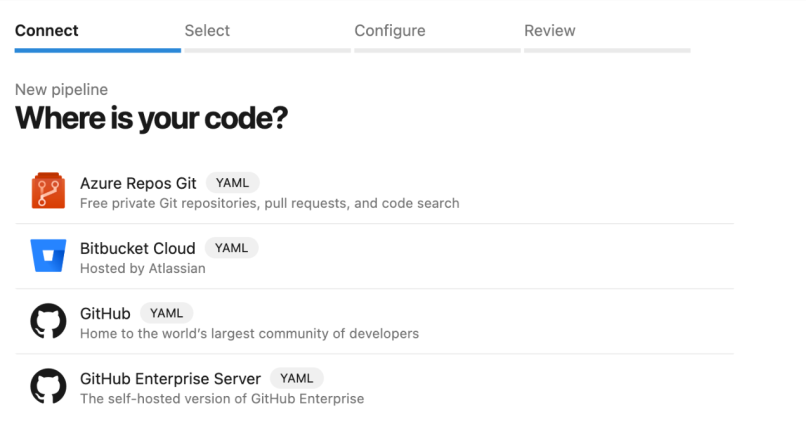806x443 pixels.
Task: Click YAML badge beside GitHub Enterprise Server
Action: click(297, 379)
